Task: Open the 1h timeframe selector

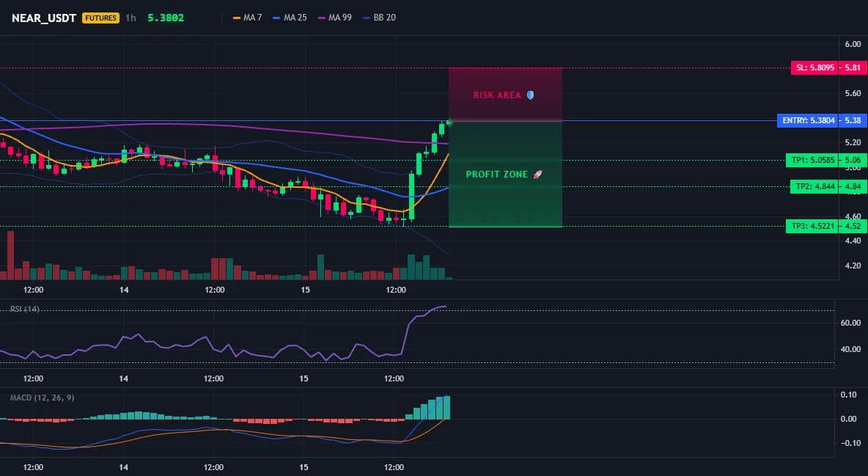Action: (130, 18)
